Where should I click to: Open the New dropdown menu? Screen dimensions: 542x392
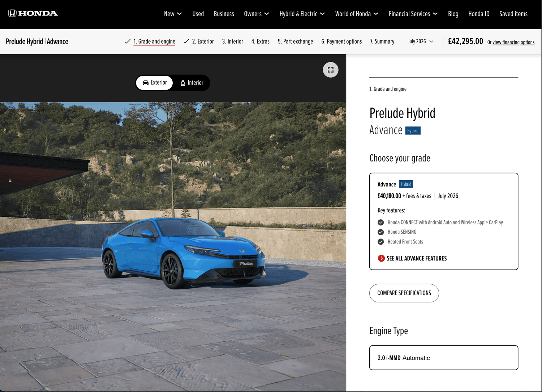tap(173, 14)
